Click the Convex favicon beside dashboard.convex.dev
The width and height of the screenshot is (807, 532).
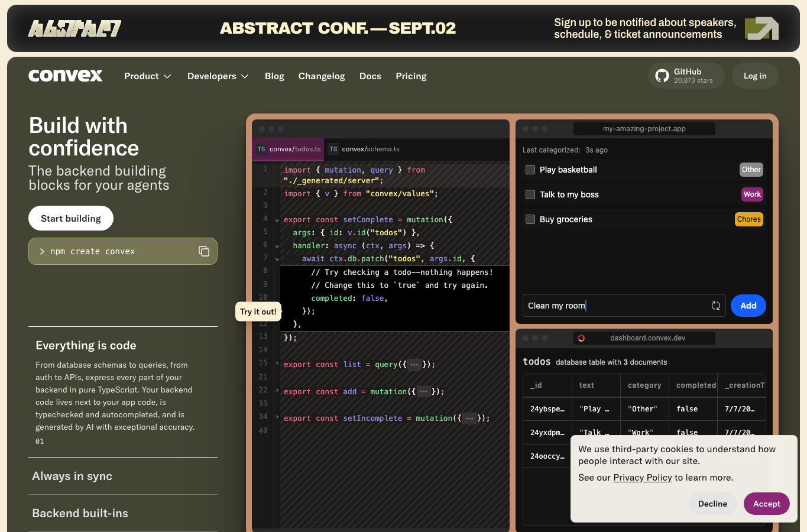point(581,338)
